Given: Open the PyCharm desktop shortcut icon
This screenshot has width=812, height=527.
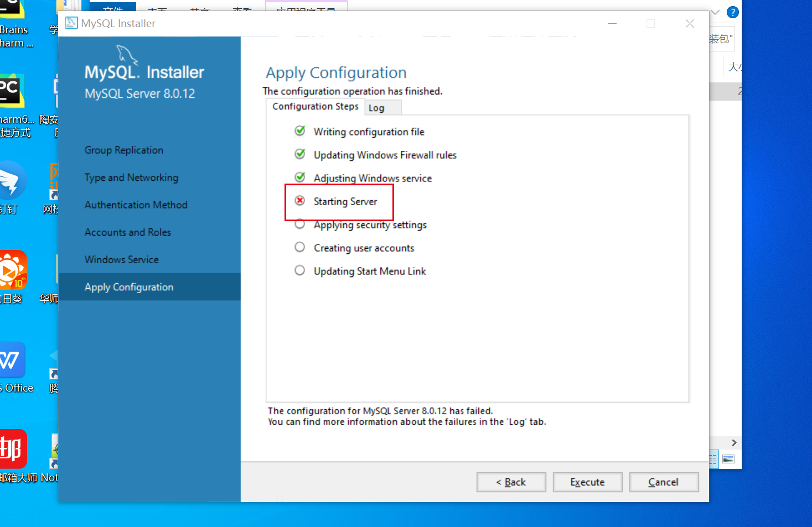Looking at the screenshot, I should click(x=11, y=91).
